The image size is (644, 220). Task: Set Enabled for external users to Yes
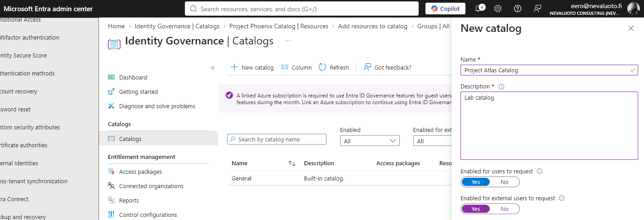click(x=476, y=209)
